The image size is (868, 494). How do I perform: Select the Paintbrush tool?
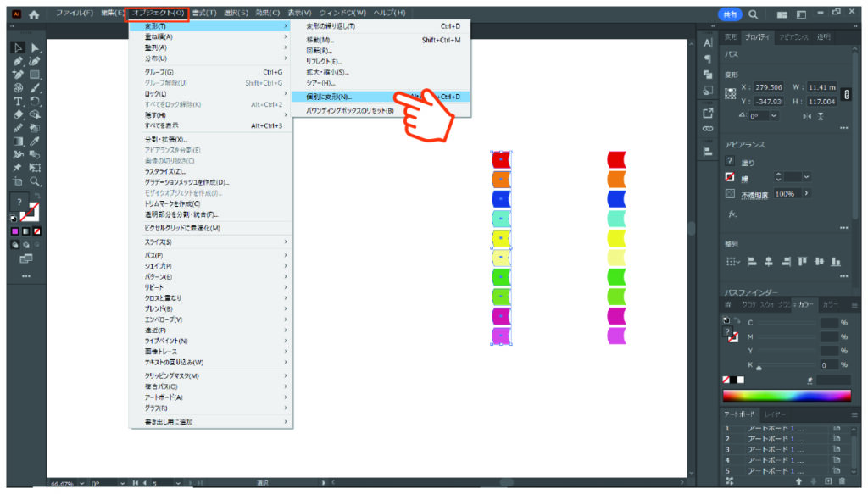coord(35,88)
